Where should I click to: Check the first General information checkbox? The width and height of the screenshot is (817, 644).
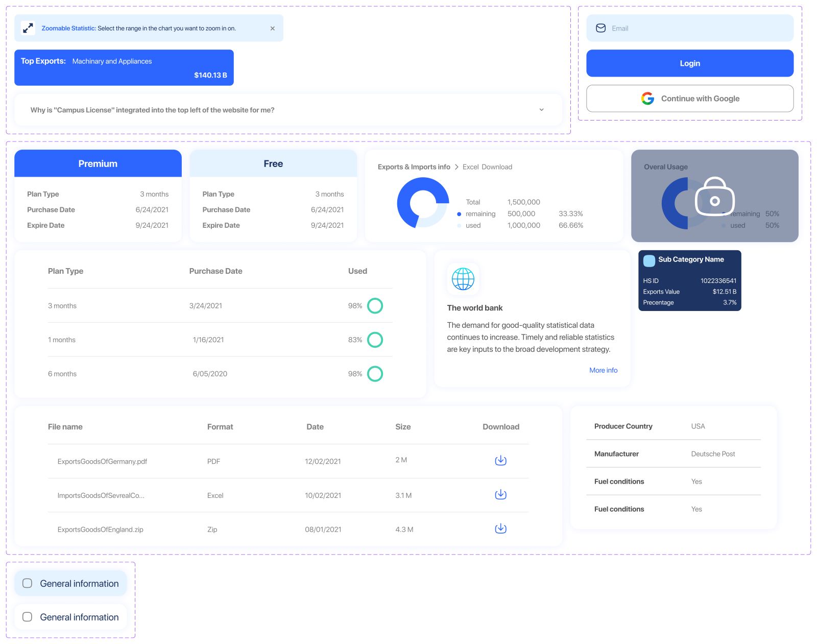point(27,583)
